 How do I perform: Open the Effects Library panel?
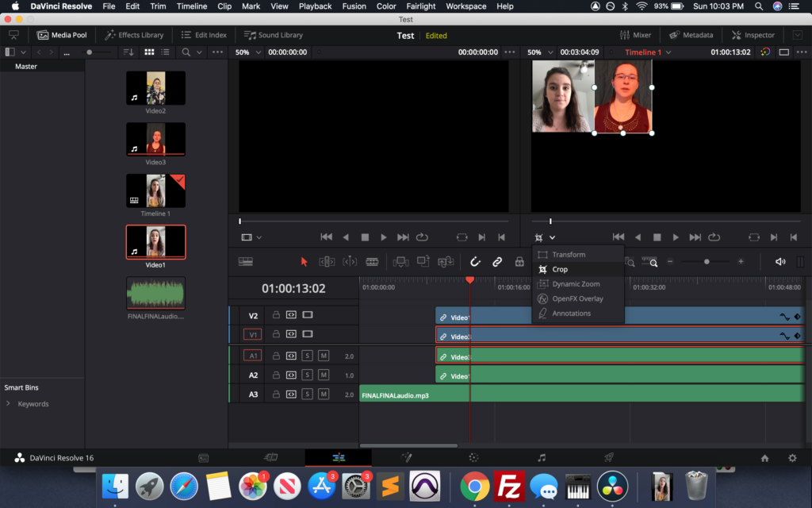[134, 35]
